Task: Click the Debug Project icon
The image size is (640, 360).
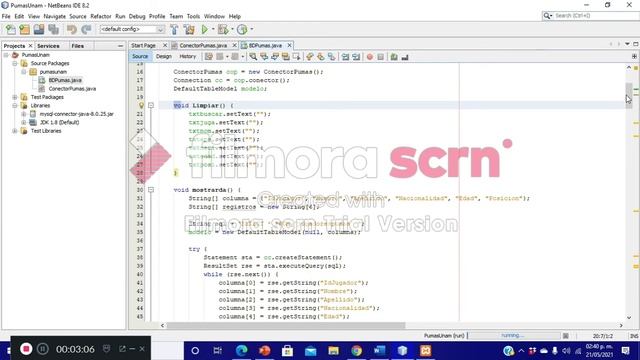Action: (x=223, y=29)
